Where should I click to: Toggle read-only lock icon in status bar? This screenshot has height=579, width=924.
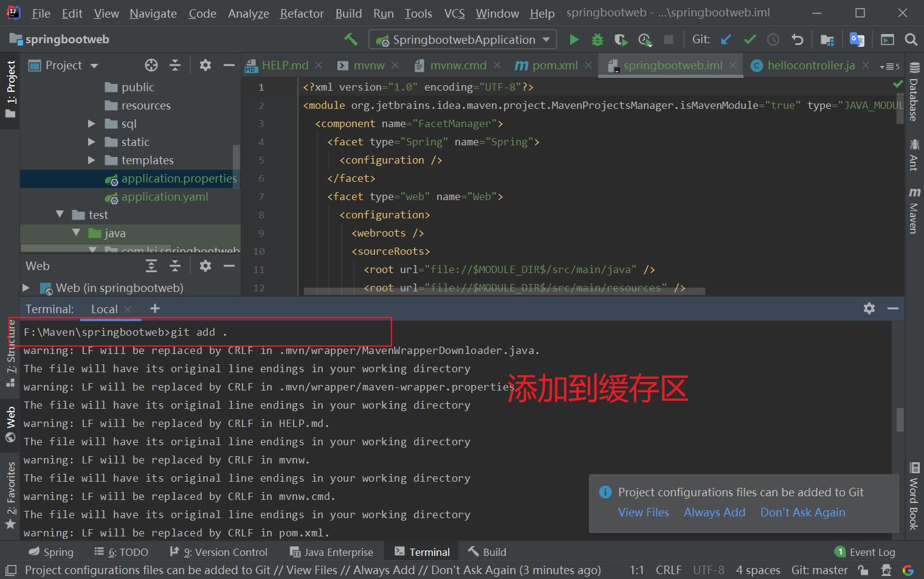[863, 570]
